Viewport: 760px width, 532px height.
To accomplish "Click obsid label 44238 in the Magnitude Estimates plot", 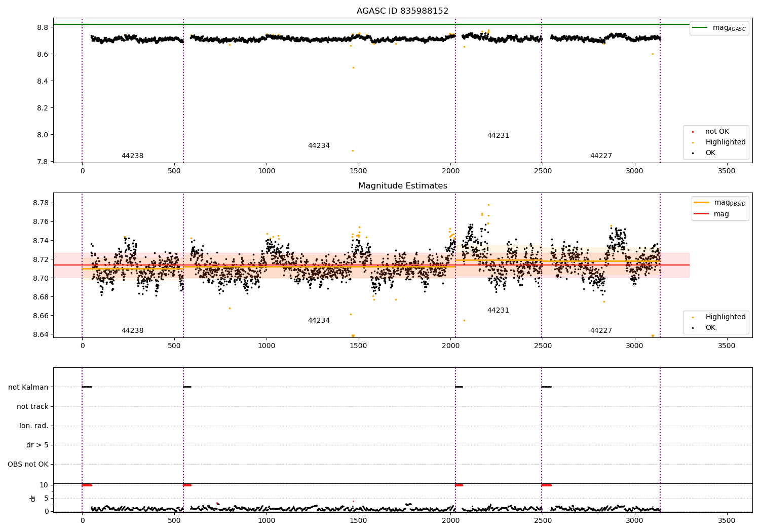I will 132,330.
